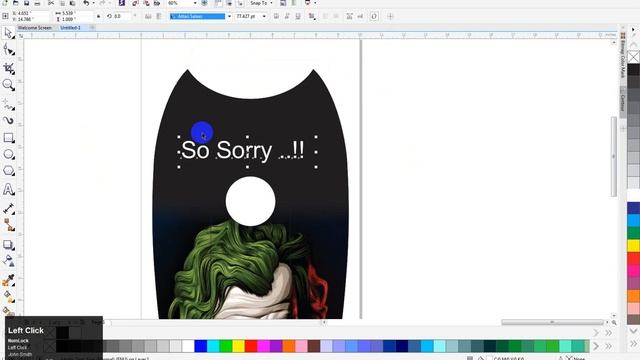This screenshot has height=360, width=640.
Task: Toggle the Lock Ratio button
Action: pyautogui.click(x=98, y=16)
